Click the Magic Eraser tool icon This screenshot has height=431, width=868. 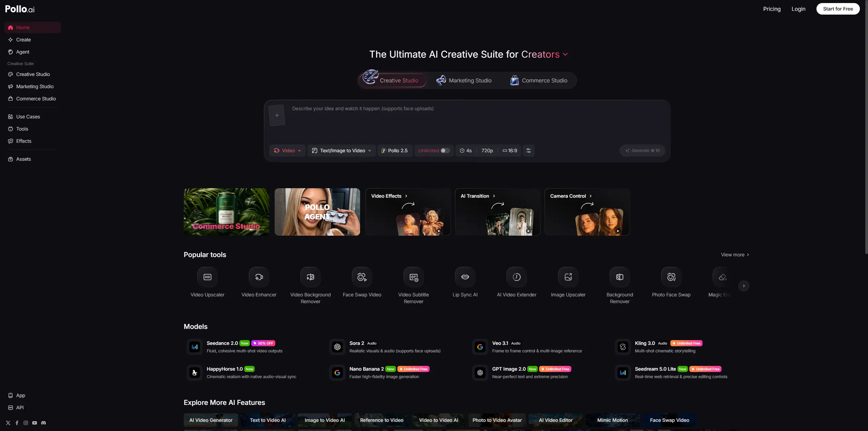723,277
